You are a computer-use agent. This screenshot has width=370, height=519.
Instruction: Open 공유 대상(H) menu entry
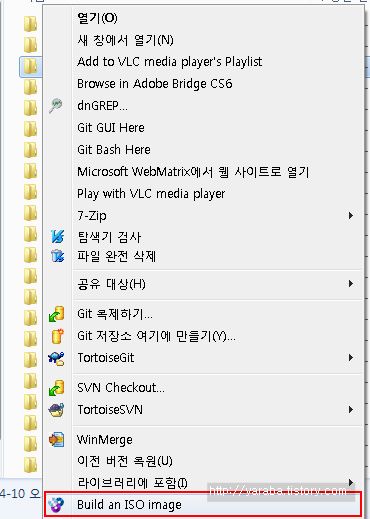(x=203, y=284)
